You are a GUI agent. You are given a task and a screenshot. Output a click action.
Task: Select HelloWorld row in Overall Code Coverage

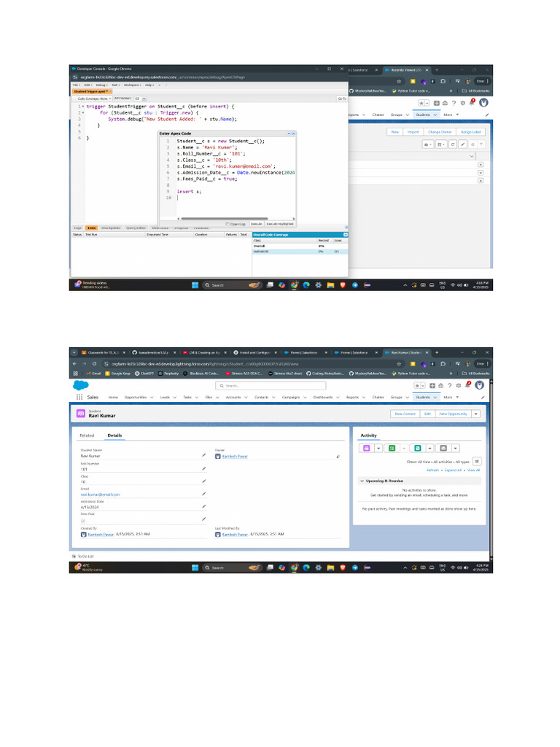click(300, 252)
